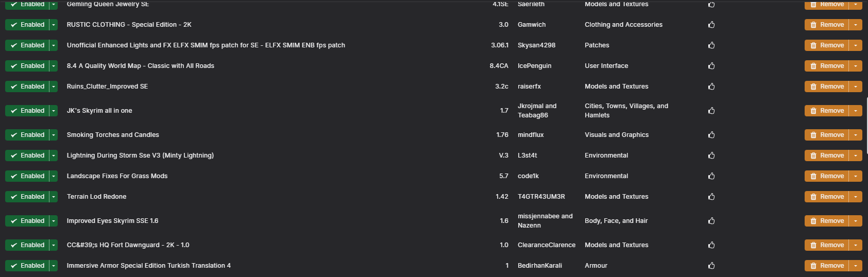Remove the JK's Skyrim all in one mod

click(x=827, y=111)
